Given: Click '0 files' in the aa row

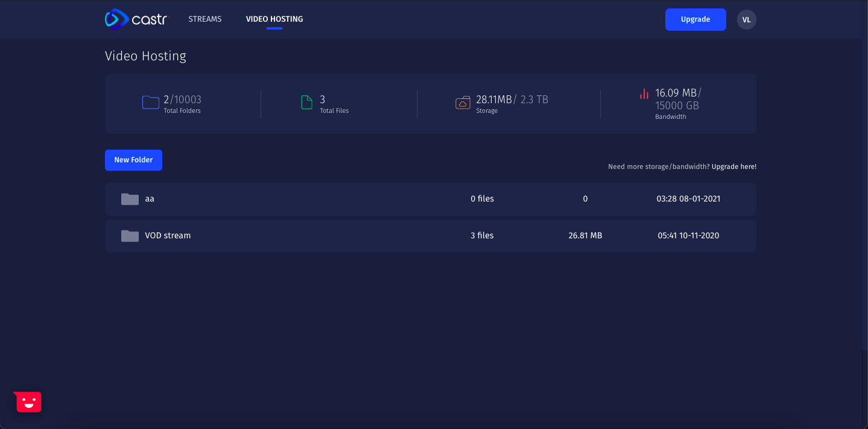Looking at the screenshot, I should [482, 199].
